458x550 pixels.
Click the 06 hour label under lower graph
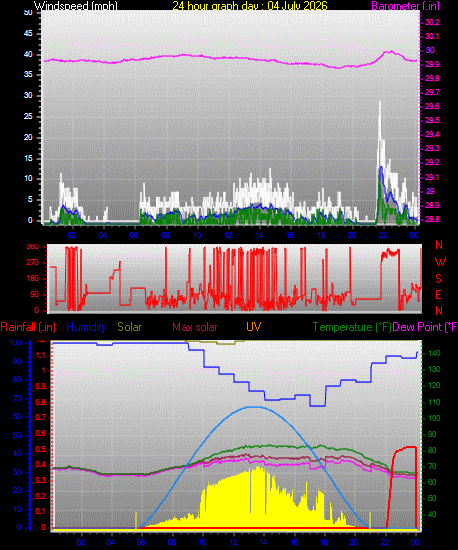coord(141,542)
